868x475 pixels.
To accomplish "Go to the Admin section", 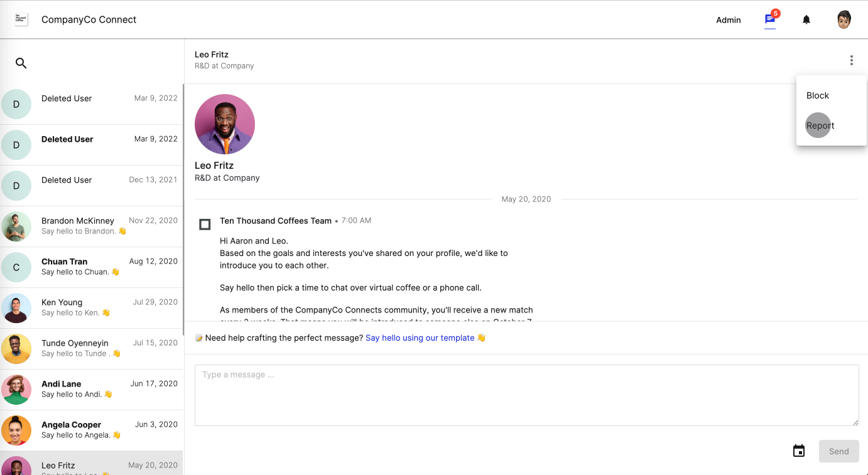I will (x=729, y=20).
